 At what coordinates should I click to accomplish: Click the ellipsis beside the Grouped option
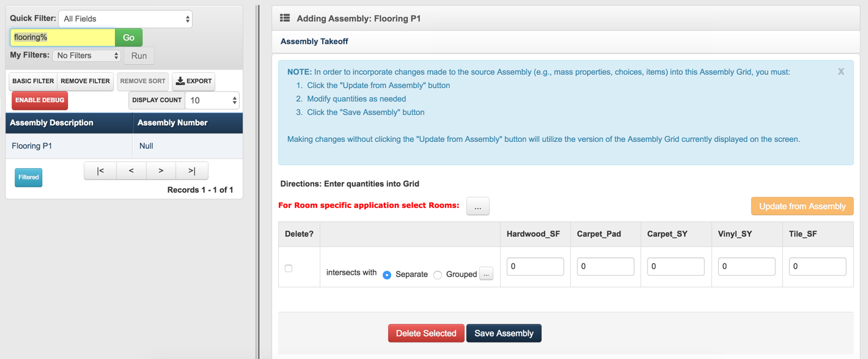point(486,273)
